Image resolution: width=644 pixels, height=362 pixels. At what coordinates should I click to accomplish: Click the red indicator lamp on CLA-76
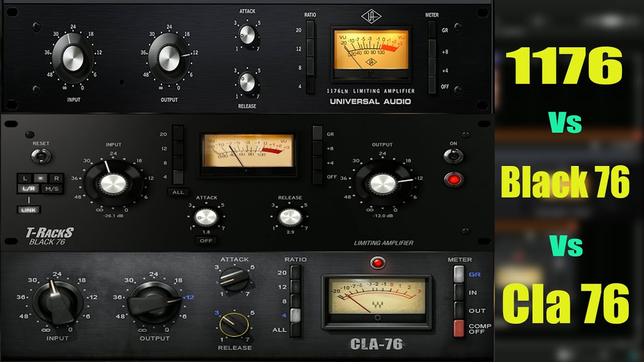click(377, 262)
